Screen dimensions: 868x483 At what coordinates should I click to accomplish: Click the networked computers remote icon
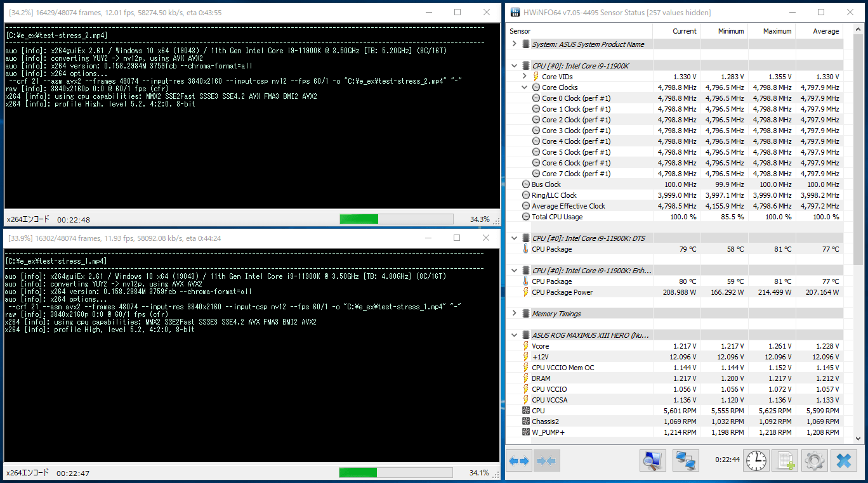[x=685, y=461]
